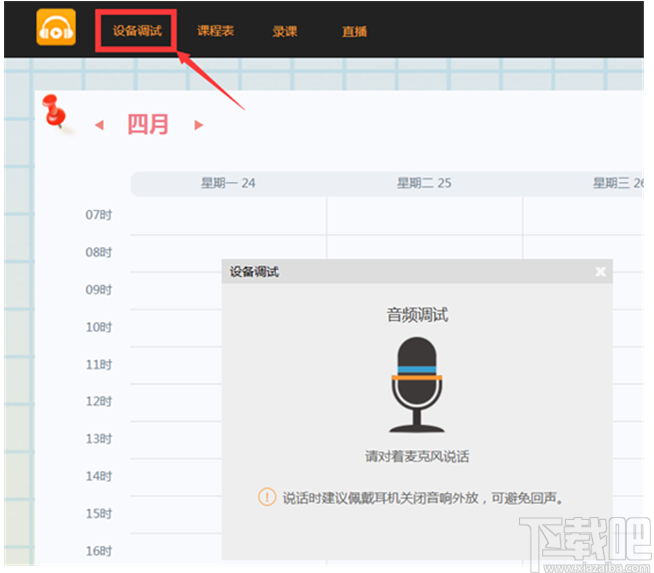
Task: Click the orange headphone app logo
Action: coord(56,27)
